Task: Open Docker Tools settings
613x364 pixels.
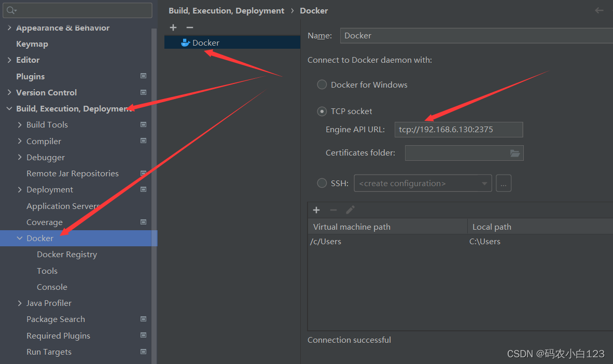Action: point(47,271)
